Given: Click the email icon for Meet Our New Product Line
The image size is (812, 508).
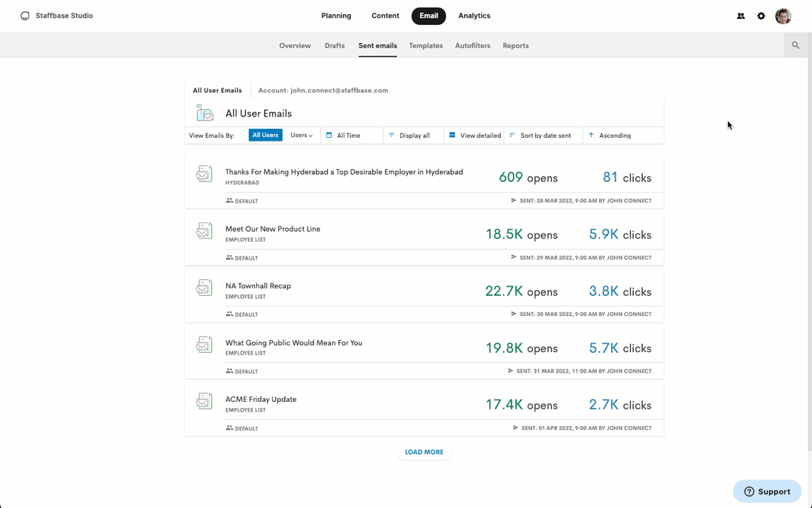Looking at the screenshot, I should (x=205, y=231).
